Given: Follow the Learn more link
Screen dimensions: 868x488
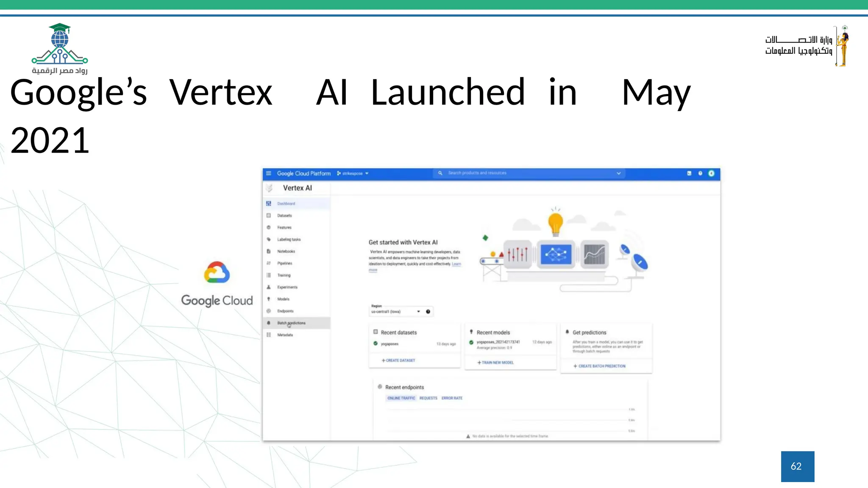Looking at the screenshot, I should [x=456, y=264].
